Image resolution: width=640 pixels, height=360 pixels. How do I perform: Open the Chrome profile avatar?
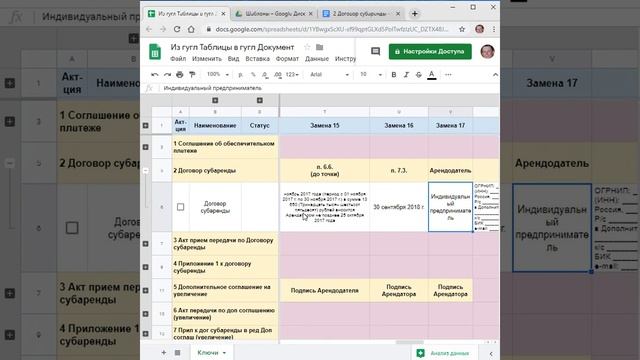(480, 29)
